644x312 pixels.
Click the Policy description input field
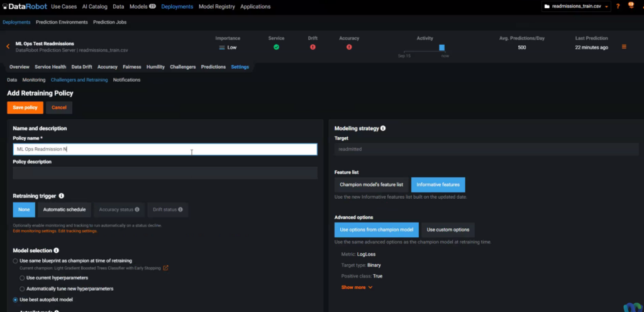pos(165,173)
